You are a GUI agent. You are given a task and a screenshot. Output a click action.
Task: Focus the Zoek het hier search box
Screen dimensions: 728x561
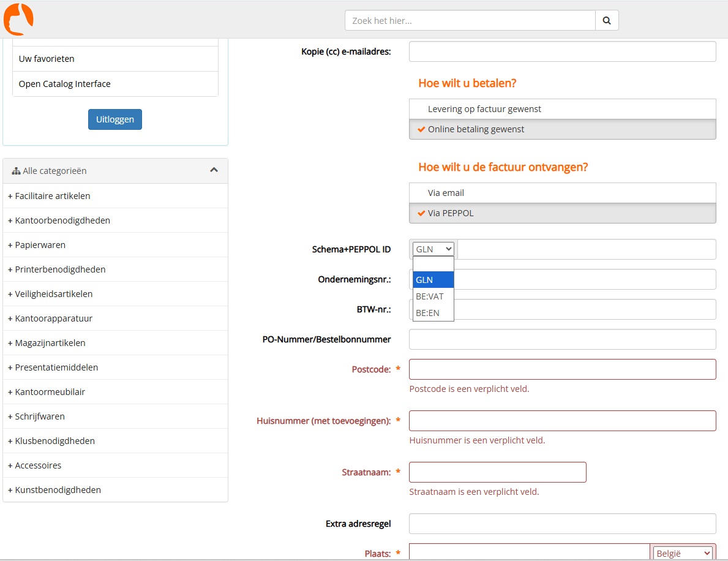[470, 20]
